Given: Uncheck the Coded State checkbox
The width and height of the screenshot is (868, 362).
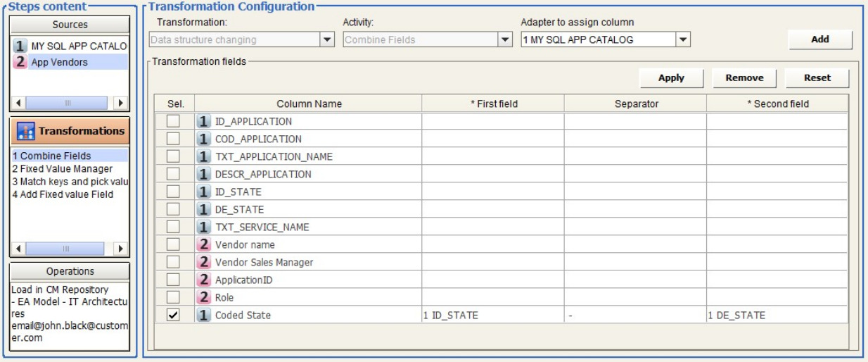Looking at the screenshot, I should 173,316.
